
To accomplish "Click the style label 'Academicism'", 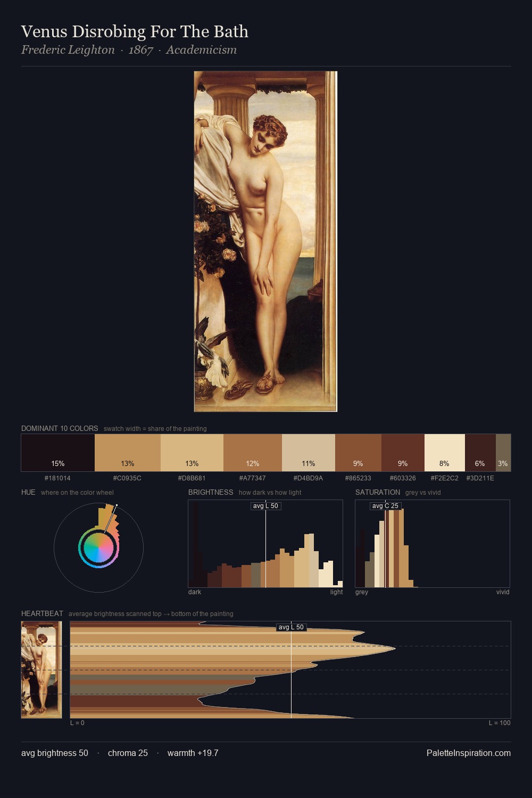I will point(201,50).
